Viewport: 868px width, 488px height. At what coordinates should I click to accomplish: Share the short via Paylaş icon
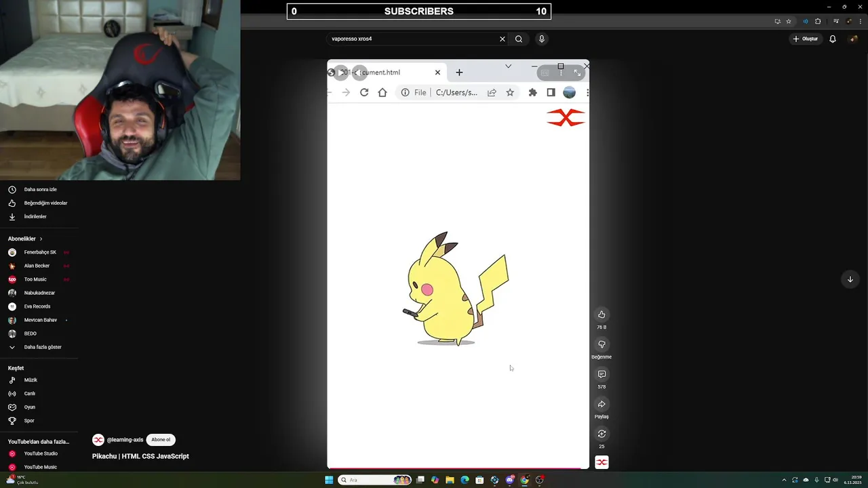pos(601,404)
